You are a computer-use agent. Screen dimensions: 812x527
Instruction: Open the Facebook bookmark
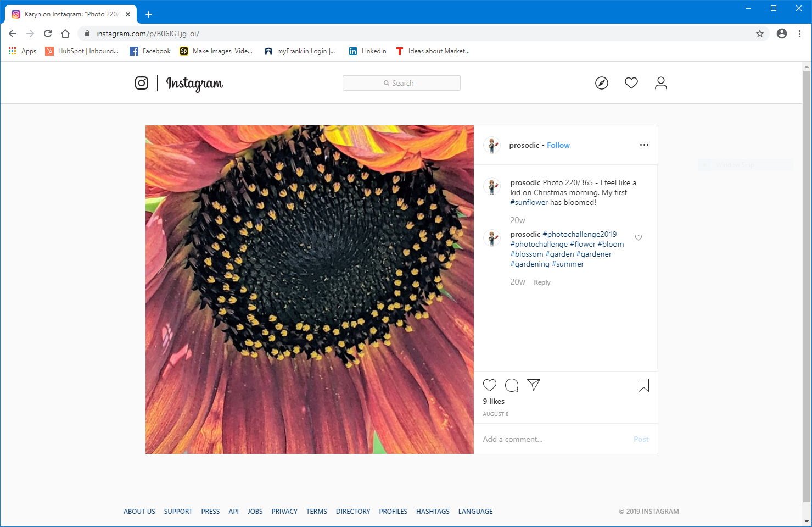[x=150, y=51]
